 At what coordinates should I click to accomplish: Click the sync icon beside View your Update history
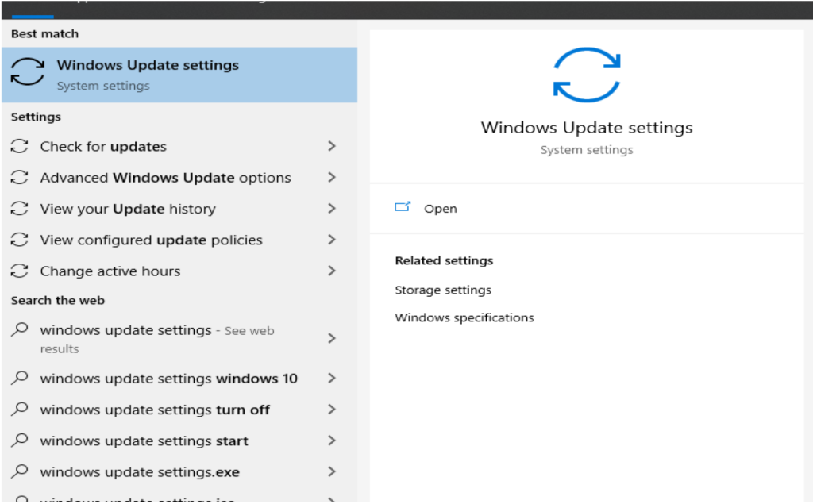click(x=19, y=209)
